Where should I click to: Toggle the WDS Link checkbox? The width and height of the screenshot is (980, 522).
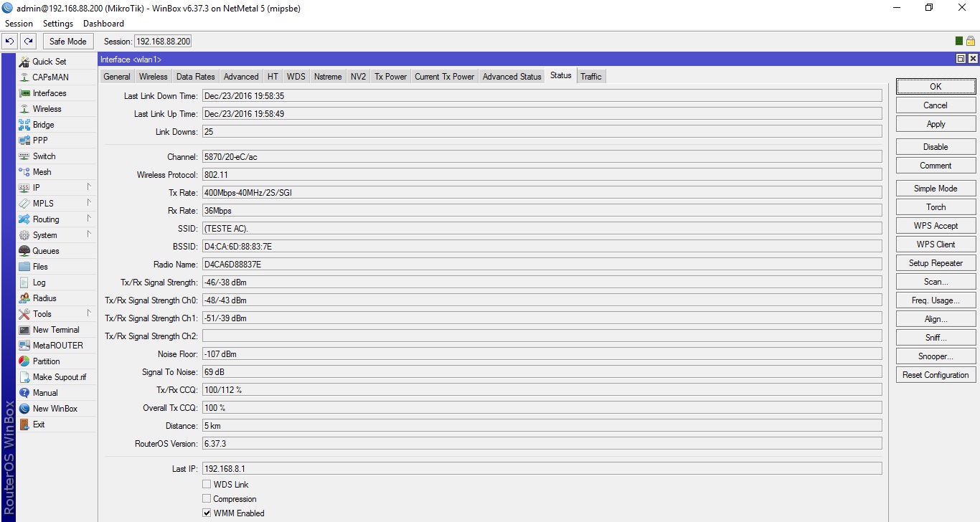(207, 485)
